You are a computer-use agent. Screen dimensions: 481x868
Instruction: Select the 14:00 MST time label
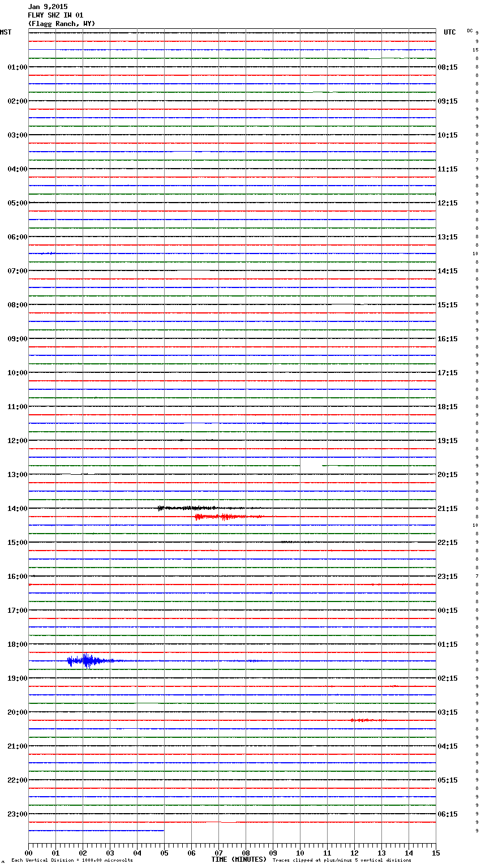click(18, 509)
